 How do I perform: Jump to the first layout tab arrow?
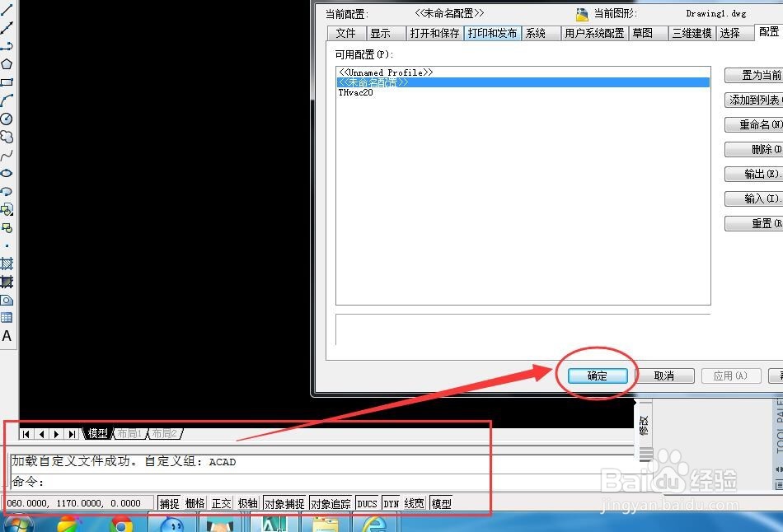point(26,434)
